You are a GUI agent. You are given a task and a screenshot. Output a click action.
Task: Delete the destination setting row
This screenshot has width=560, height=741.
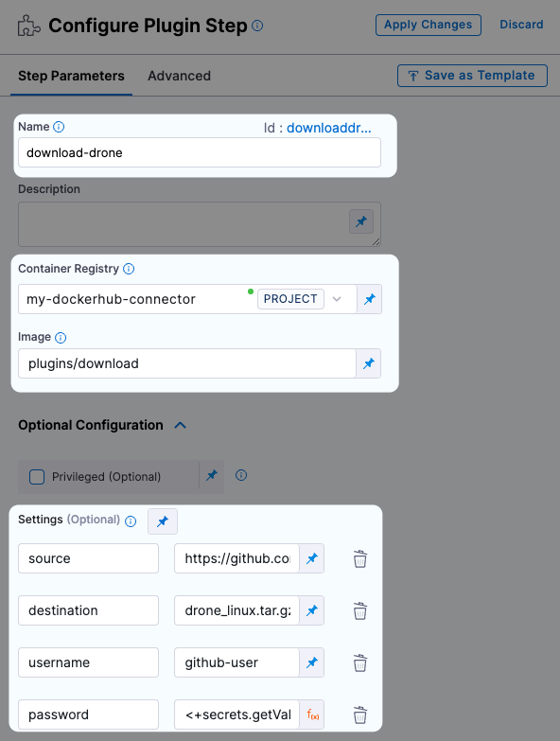point(360,610)
